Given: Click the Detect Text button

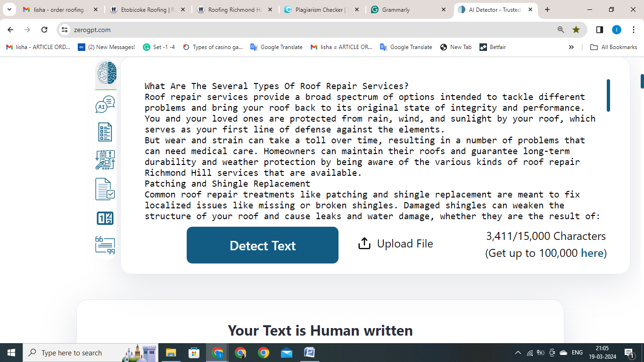Looking at the screenshot, I should click(263, 245).
